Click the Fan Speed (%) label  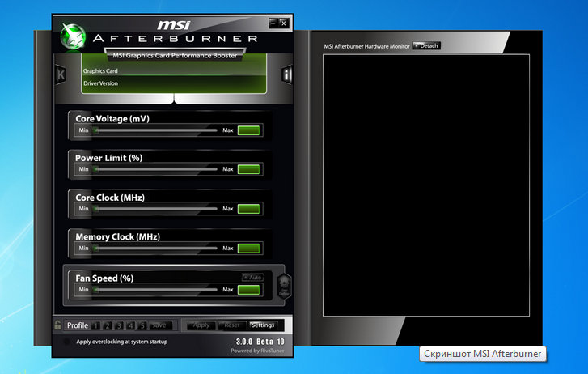tap(104, 278)
